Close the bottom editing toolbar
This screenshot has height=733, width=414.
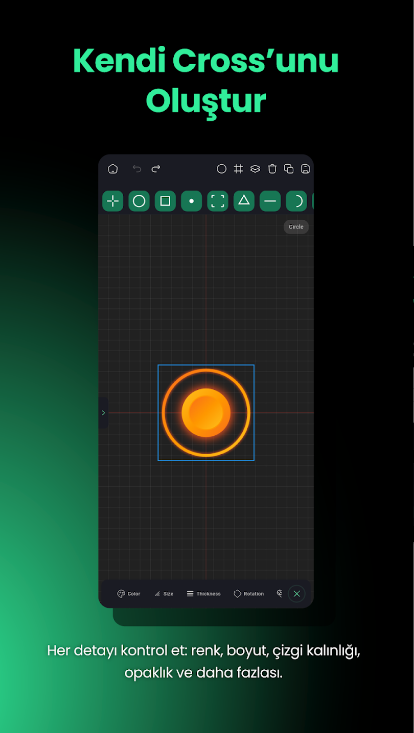coord(297,594)
